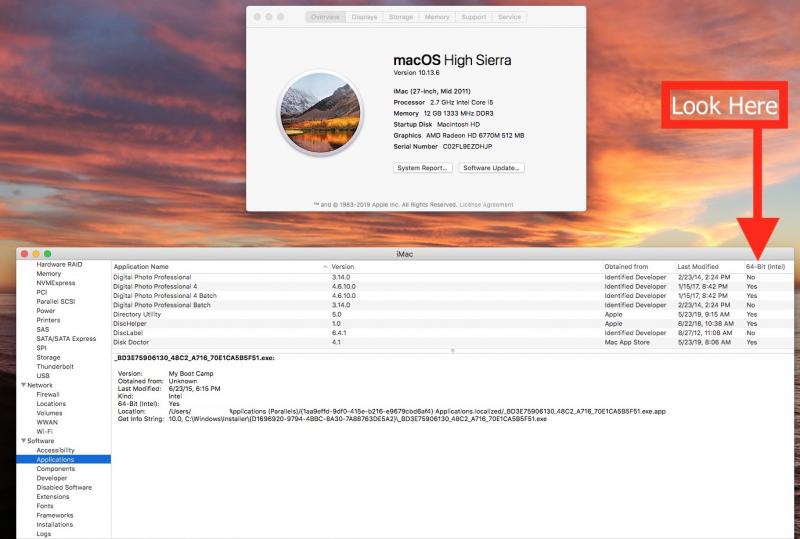Select the Digital Photo Professional 4 row
This screenshot has width=800, height=539.
pyautogui.click(x=453, y=286)
